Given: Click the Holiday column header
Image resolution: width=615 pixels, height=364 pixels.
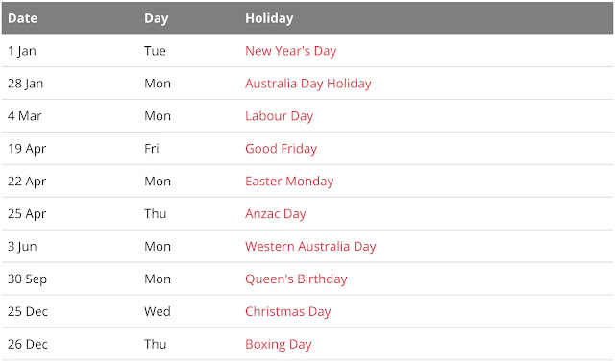Looking at the screenshot, I should coord(269,18).
